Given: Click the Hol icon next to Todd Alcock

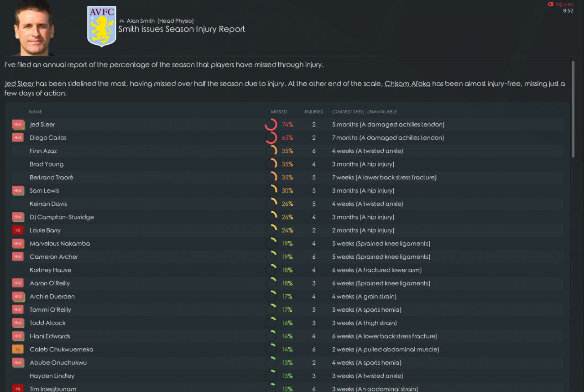Looking at the screenshot, I should pyautogui.click(x=18, y=323).
